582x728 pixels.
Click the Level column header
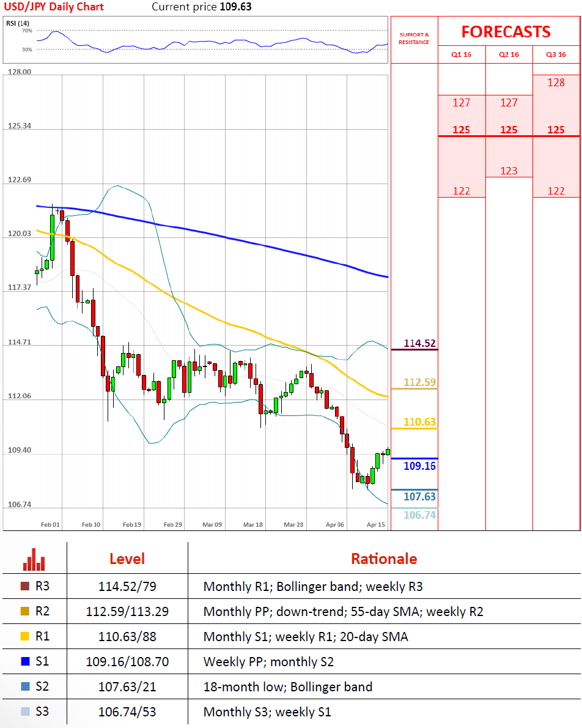(127, 559)
